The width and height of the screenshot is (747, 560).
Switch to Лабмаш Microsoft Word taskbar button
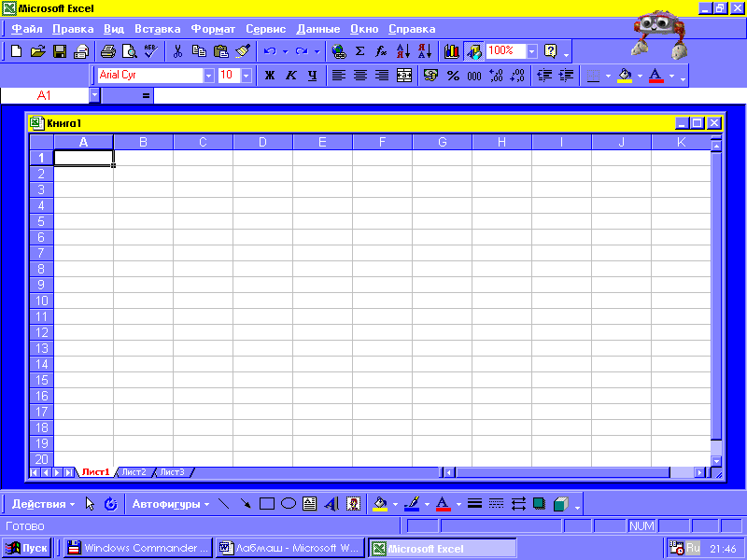[289, 548]
